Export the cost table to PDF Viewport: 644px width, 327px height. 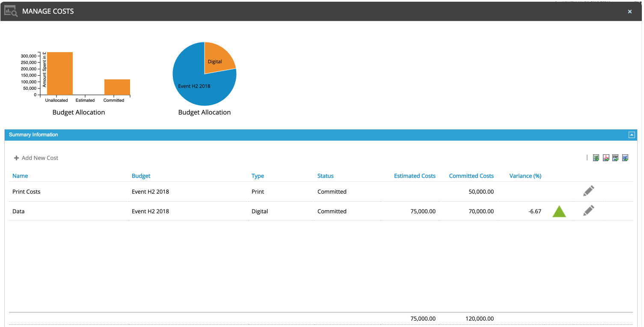pyautogui.click(x=606, y=158)
